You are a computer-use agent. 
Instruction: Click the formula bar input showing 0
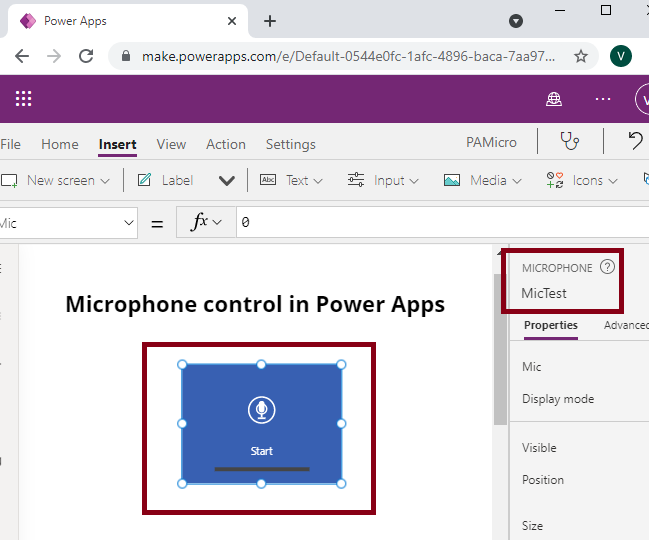(x=442, y=223)
